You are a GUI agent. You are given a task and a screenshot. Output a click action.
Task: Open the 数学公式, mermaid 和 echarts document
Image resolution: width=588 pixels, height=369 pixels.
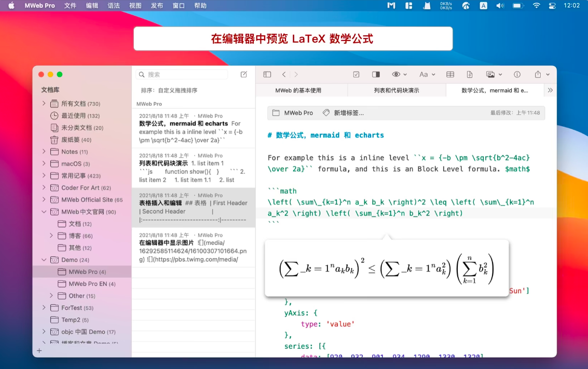(194, 128)
